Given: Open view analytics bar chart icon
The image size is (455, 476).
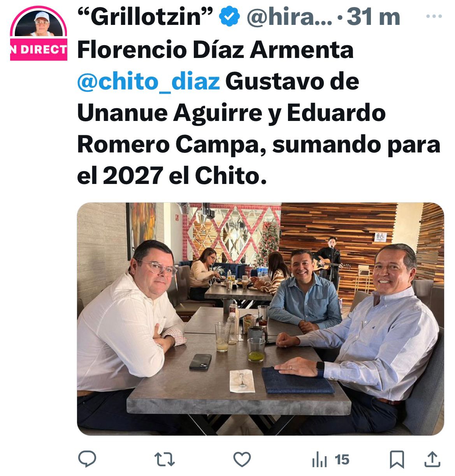Looking at the screenshot, I should pos(320,460).
